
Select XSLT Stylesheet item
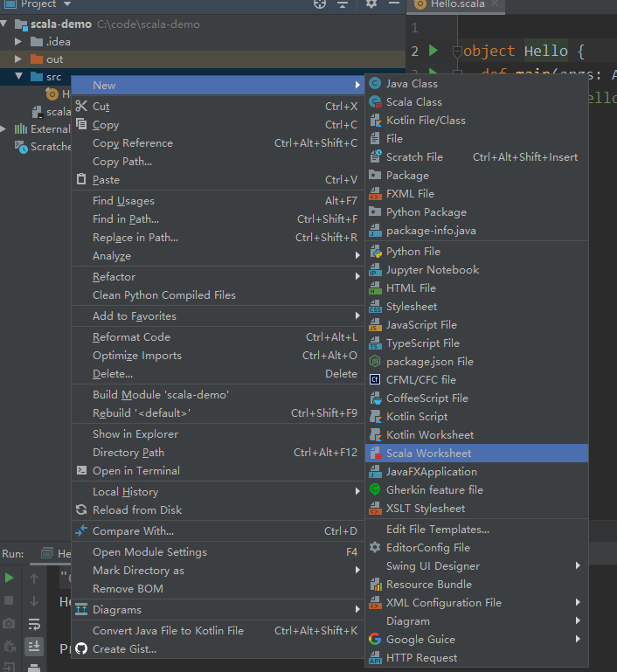point(476,509)
